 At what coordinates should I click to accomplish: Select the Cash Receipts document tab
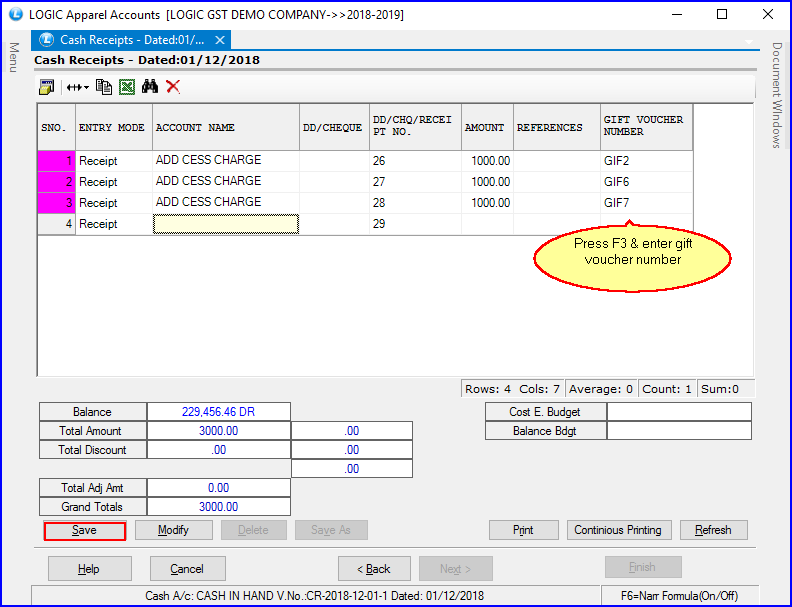coord(131,40)
